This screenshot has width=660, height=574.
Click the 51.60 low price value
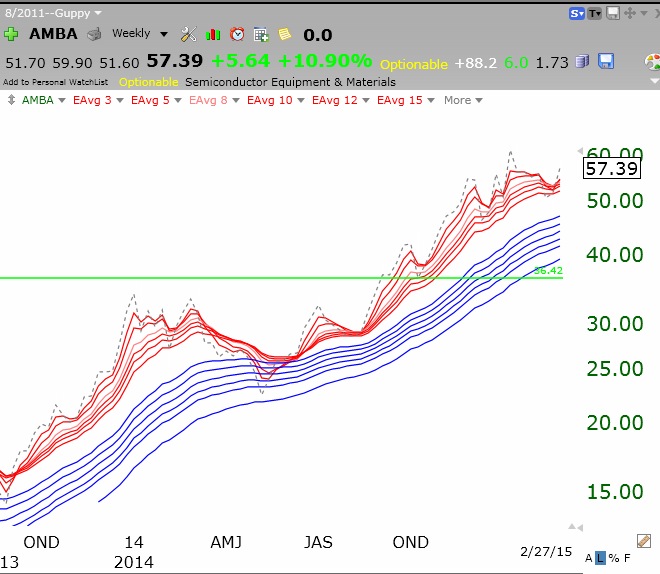coord(119,63)
